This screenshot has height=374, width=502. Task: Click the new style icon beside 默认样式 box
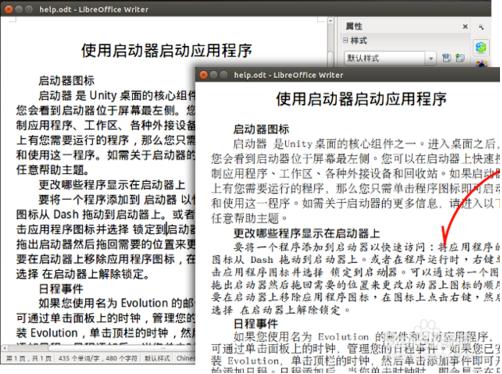460,58
